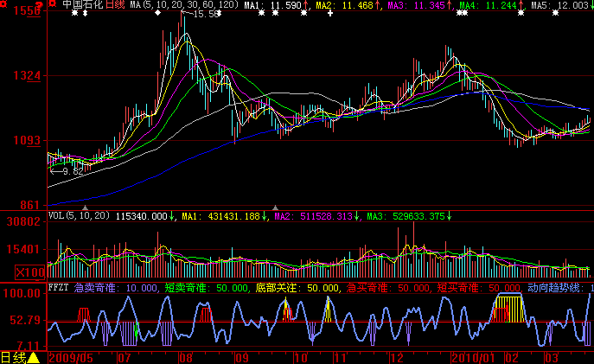The width and height of the screenshot is (594, 364).
Task: Click the 9.82 low price label
Action: tap(73, 171)
